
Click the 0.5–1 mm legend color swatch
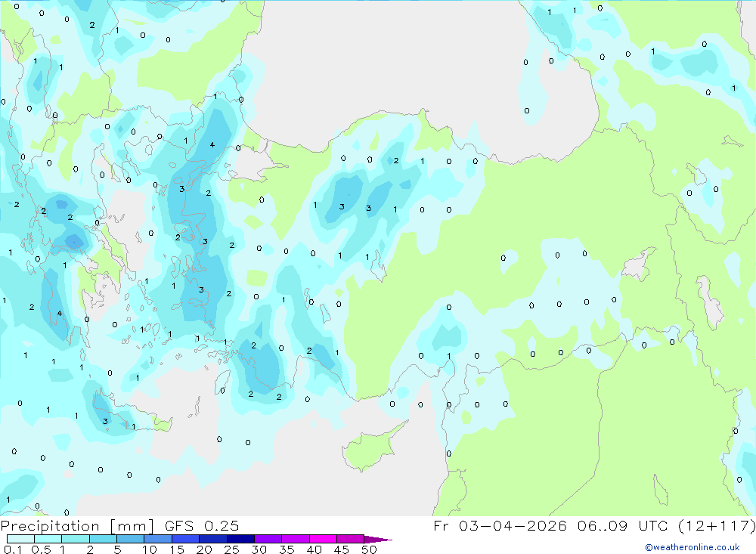coord(48,539)
